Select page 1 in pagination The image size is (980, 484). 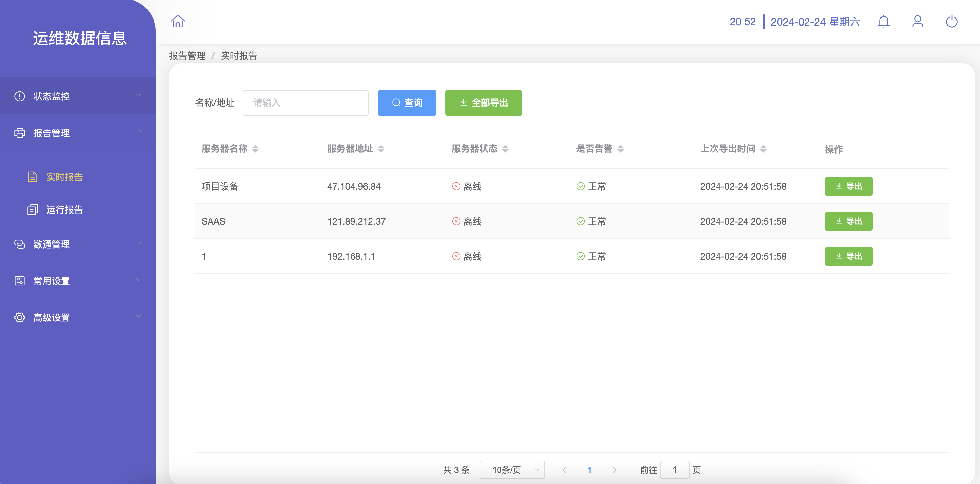[x=589, y=470]
